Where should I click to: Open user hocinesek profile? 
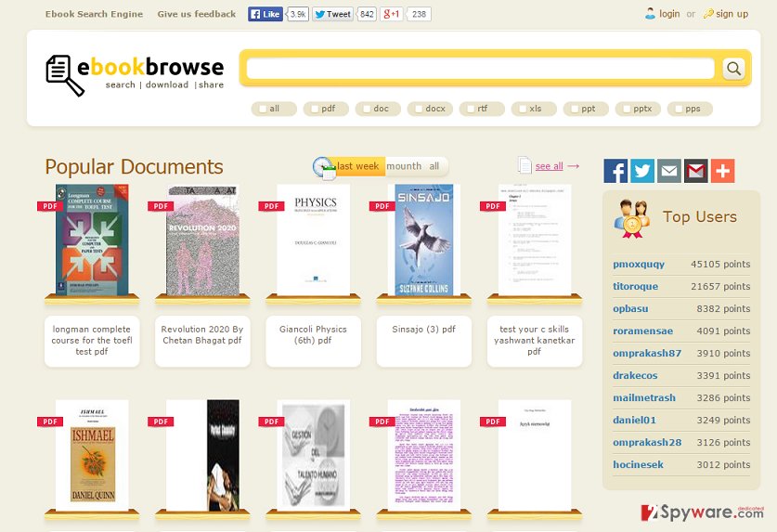click(638, 464)
